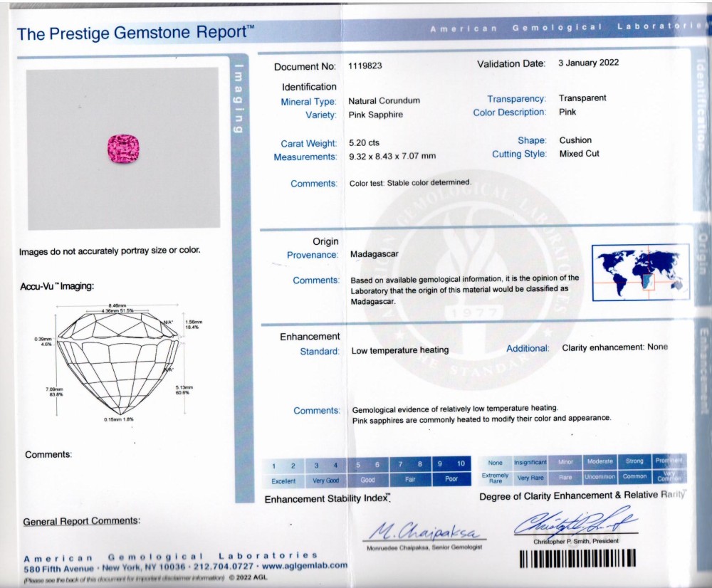Click the 'General Report Comments' heading
The width and height of the screenshot is (712, 588).
82,521
